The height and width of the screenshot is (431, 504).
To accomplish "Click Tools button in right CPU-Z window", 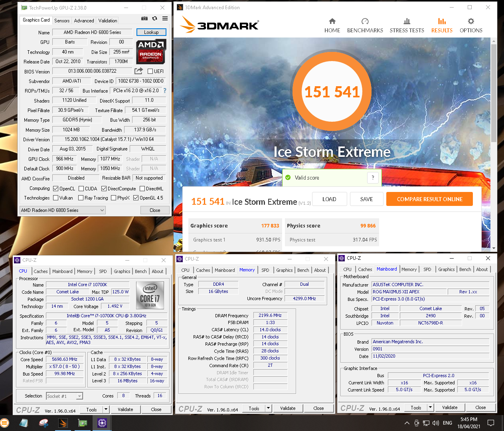I will 416,407.
